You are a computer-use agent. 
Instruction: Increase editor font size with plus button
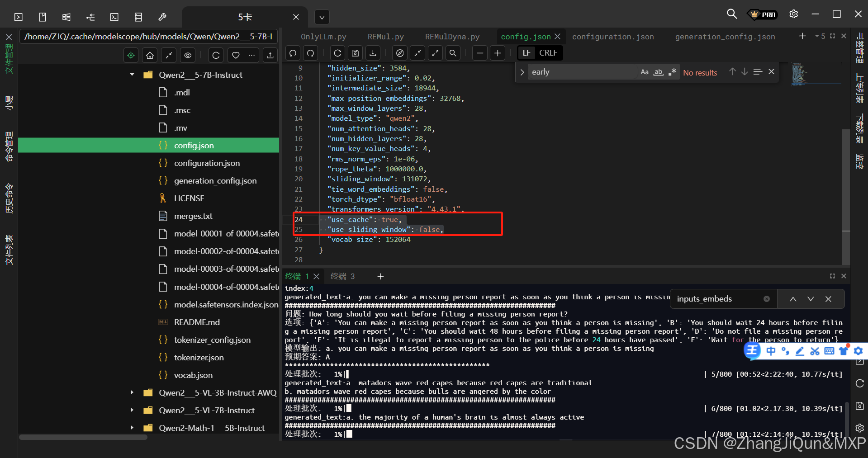(x=498, y=53)
